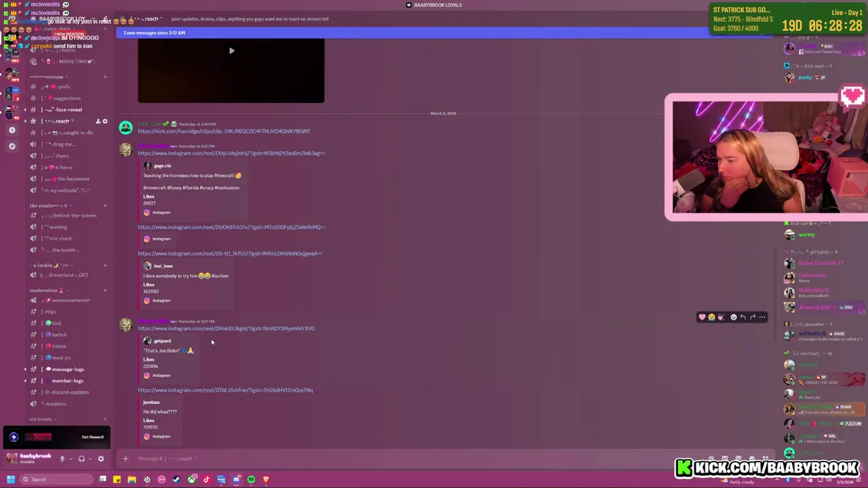Click the Get Reward button
Viewport: 868px width, 488px height.
[93, 437]
